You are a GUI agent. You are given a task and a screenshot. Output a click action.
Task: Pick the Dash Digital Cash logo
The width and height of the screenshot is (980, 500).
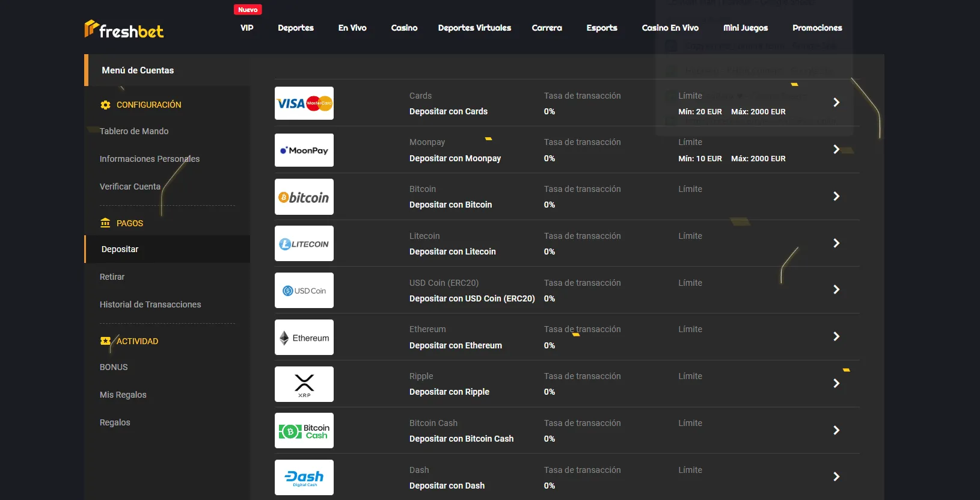pyautogui.click(x=304, y=478)
